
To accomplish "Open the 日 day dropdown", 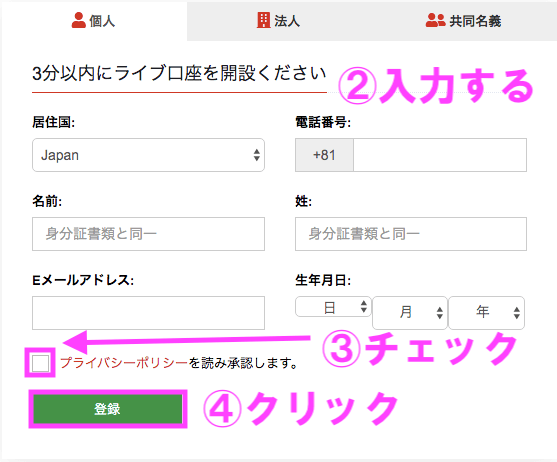I will point(333,307).
